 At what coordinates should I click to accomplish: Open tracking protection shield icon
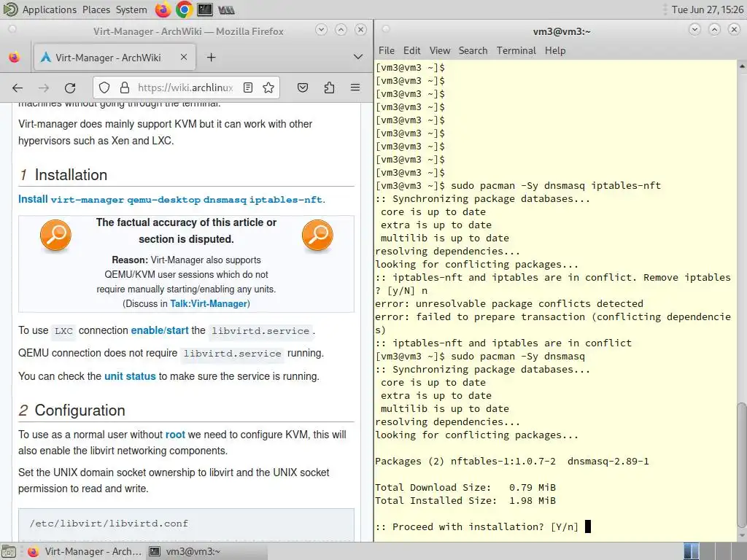104,87
